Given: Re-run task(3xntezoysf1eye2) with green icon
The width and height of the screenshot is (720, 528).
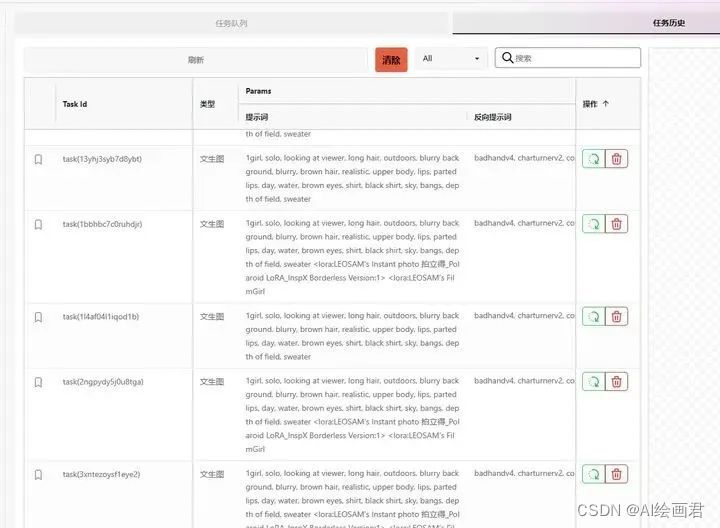Looking at the screenshot, I should point(594,474).
